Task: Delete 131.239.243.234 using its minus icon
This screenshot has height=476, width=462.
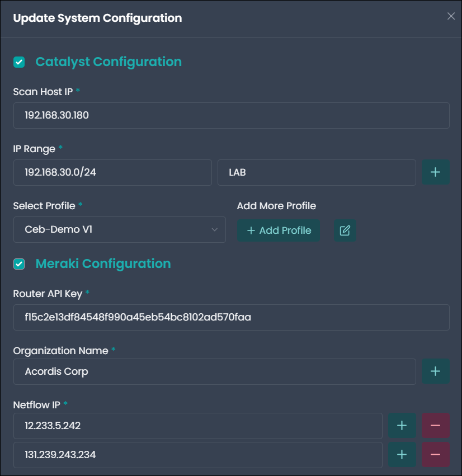Action: pos(435,455)
